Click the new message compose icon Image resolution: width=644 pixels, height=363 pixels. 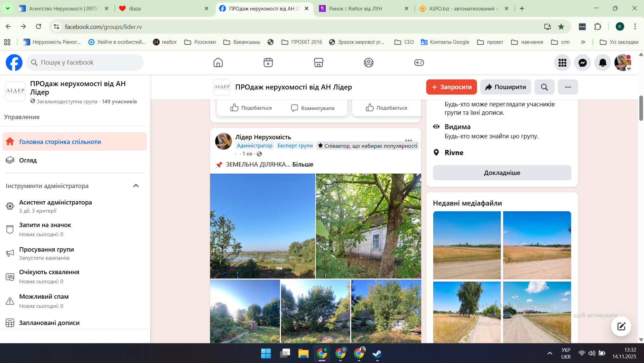(621, 326)
